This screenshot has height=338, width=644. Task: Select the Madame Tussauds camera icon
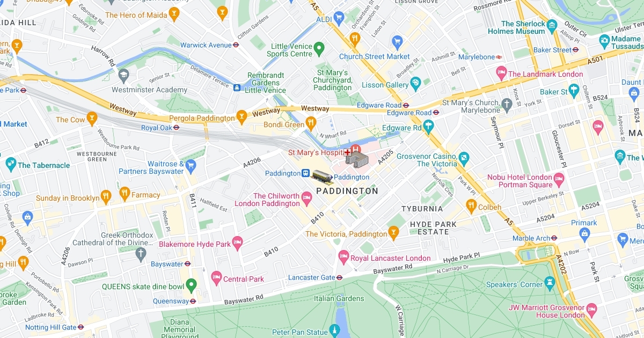[605, 41]
